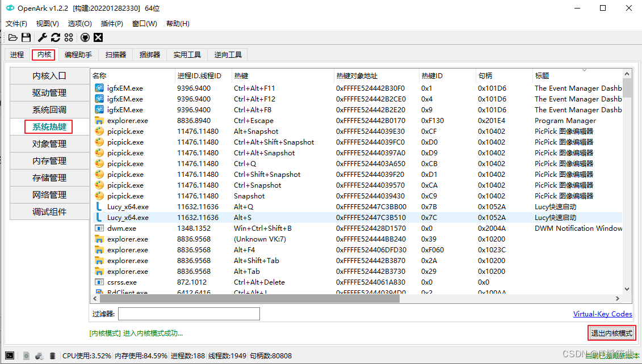
Task: Open the 插件(P) menu
Action: [112, 23]
